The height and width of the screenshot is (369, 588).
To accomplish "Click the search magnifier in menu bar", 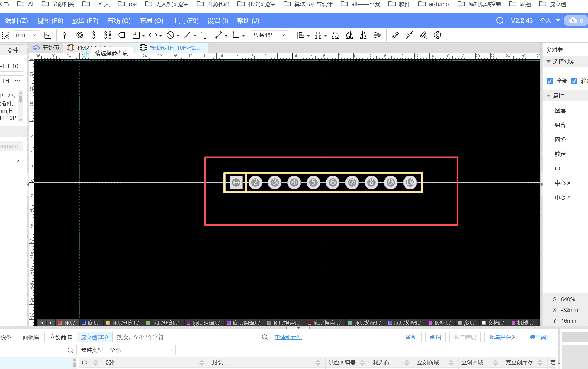I will point(500,21).
